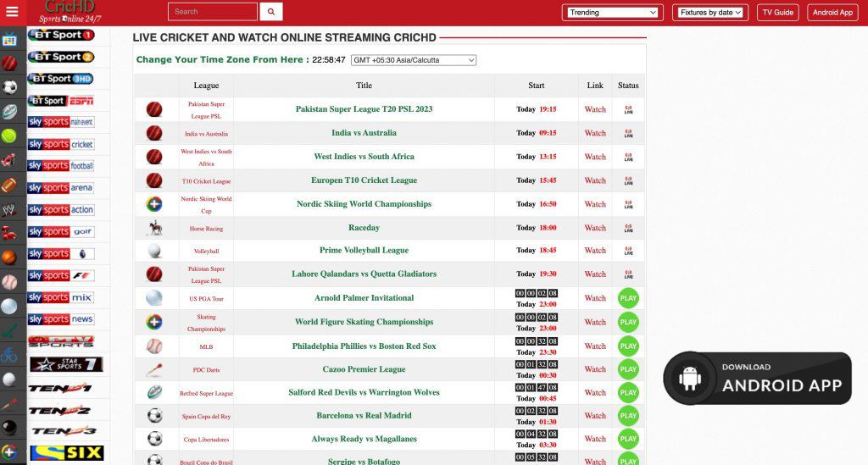Screen dimensions: 868x465
Task: Open Sky Sports Arena channel
Action: tap(61, 188)
